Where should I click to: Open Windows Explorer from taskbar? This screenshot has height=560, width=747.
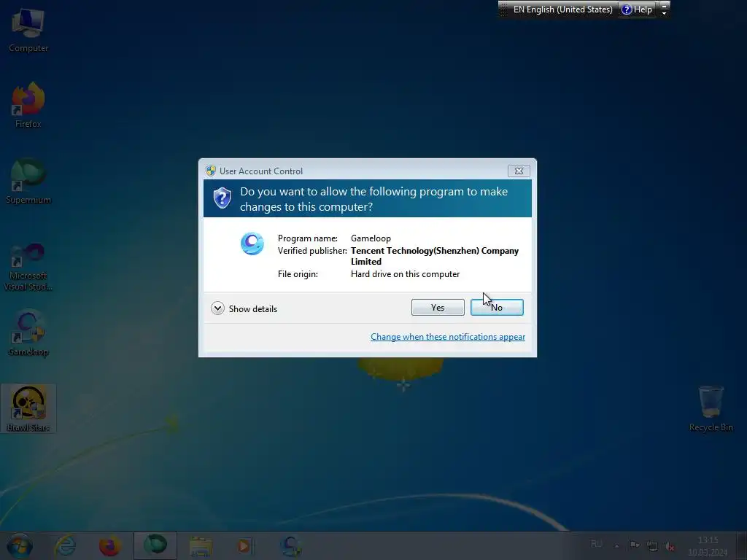(x=201, y=545)
